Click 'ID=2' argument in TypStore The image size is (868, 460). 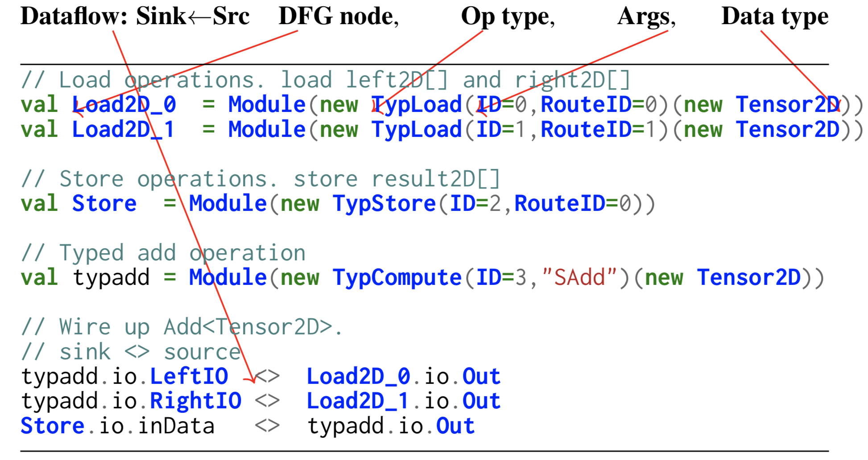click(476, 204)
